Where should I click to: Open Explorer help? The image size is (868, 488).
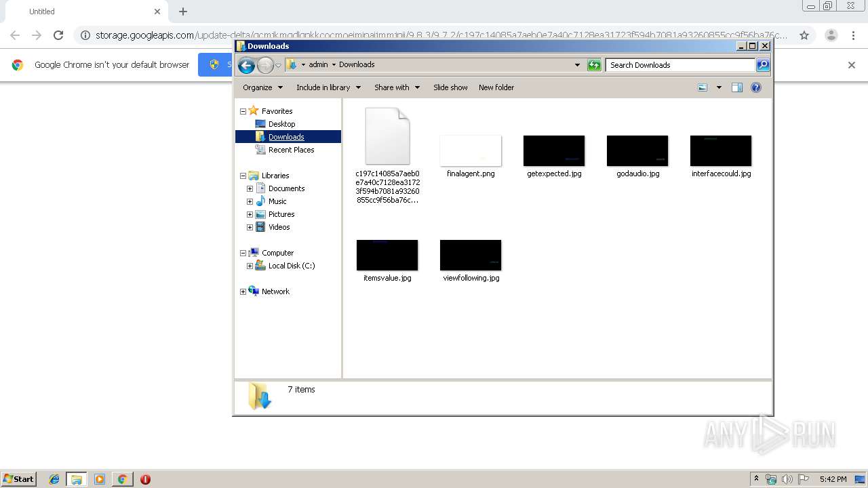[756, 87]
